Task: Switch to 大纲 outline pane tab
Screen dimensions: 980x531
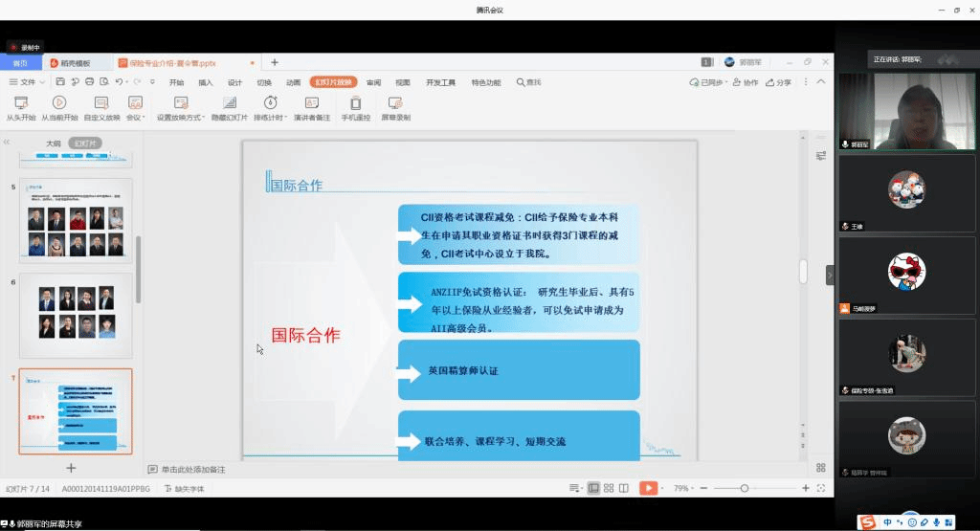Action: (x=54, y=143)
